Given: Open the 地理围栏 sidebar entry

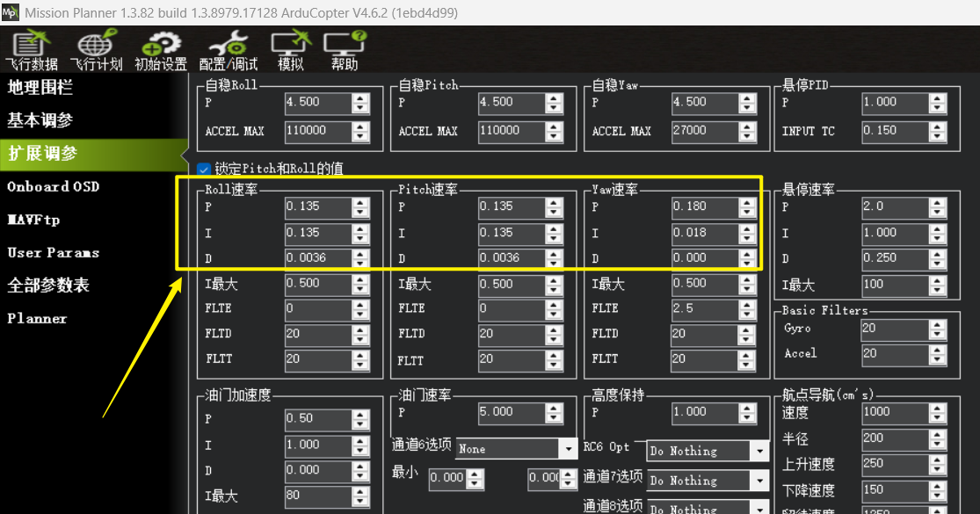Looking at the screenshot, I should [x=40, y=88].
